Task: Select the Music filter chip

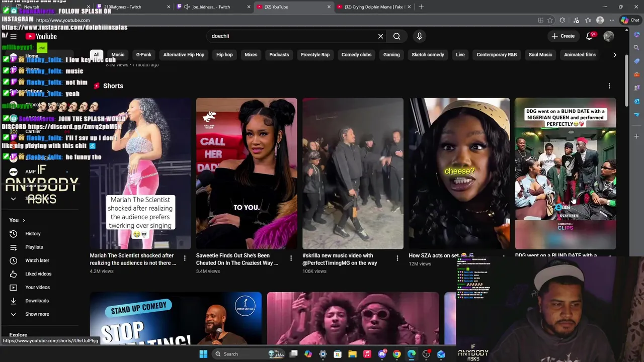Action: click(x=118, y=55)
